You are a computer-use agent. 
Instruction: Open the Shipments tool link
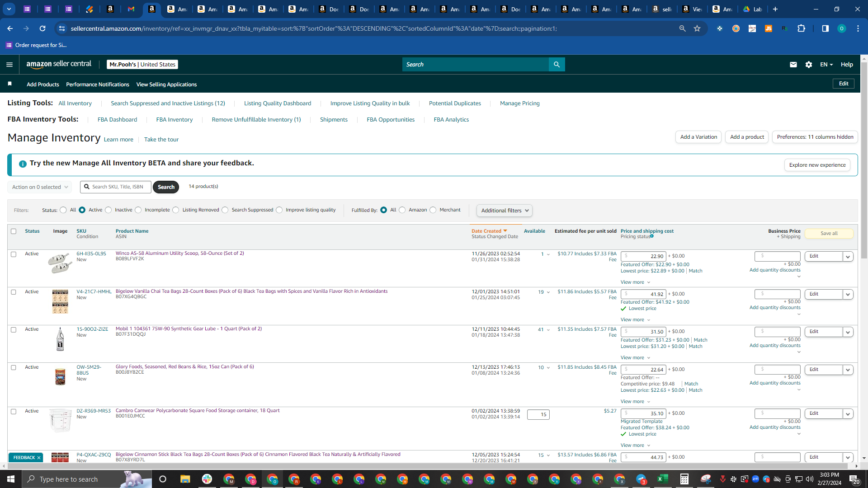pyautogui.click(x=334, y=120)
